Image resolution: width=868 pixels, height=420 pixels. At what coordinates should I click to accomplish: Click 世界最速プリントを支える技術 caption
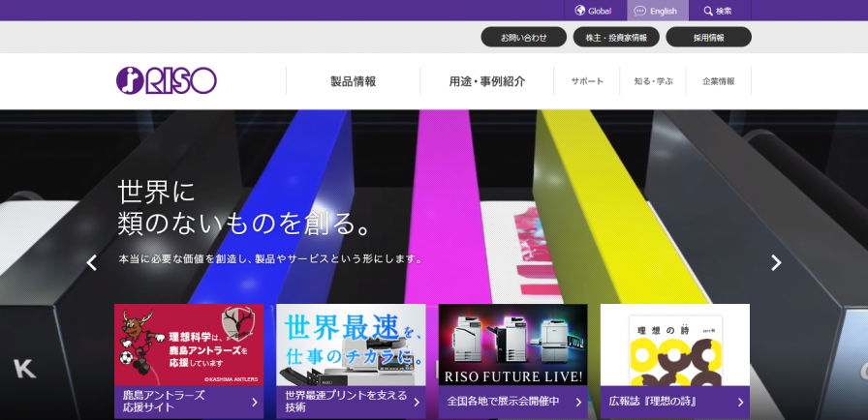point(346,402)
